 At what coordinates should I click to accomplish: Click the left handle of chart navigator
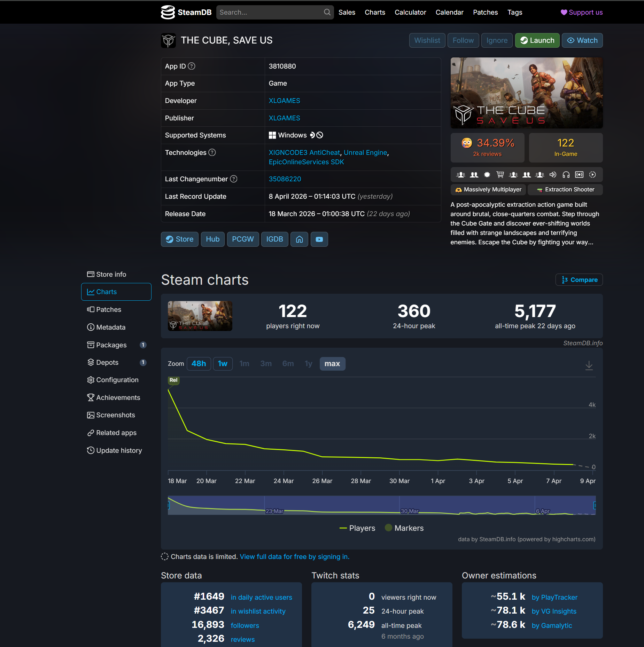pyautogui.click(x=169, y=505)
